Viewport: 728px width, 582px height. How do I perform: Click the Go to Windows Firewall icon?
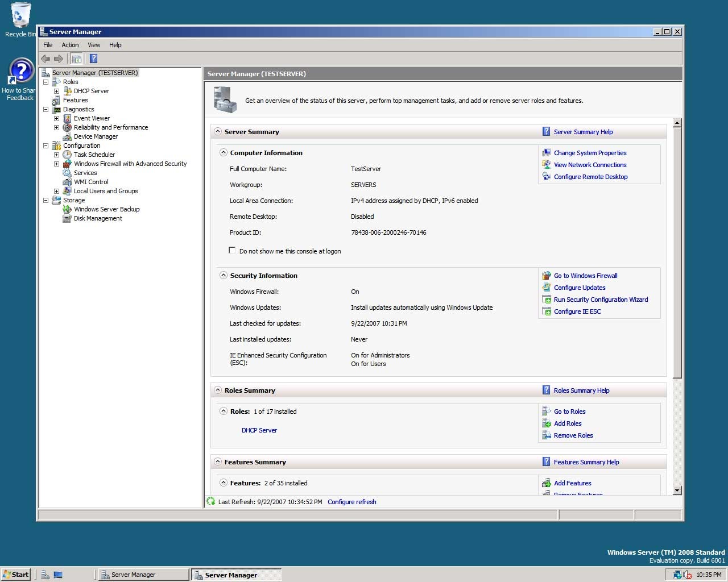pyautogui.click(x=546, y=275)
